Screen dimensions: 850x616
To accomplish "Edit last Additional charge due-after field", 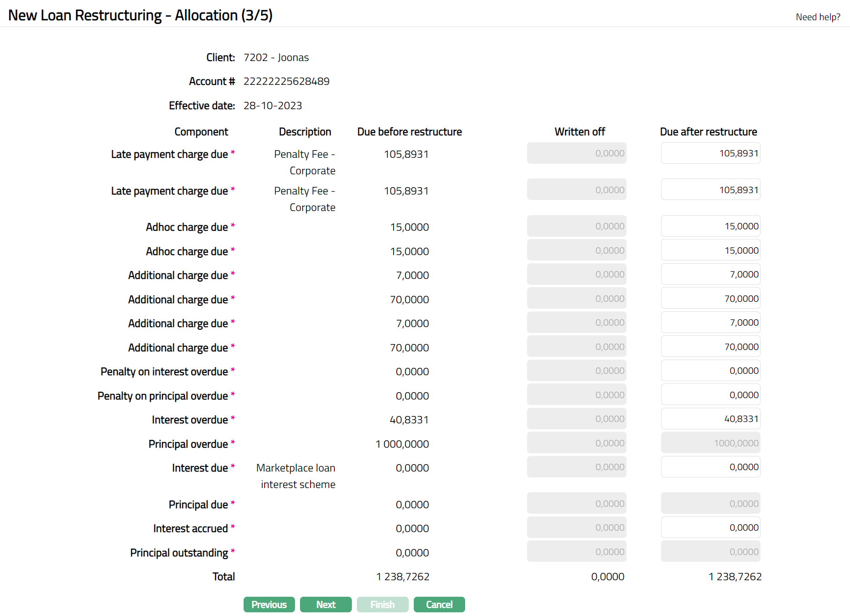I will (x=710, y=347).
